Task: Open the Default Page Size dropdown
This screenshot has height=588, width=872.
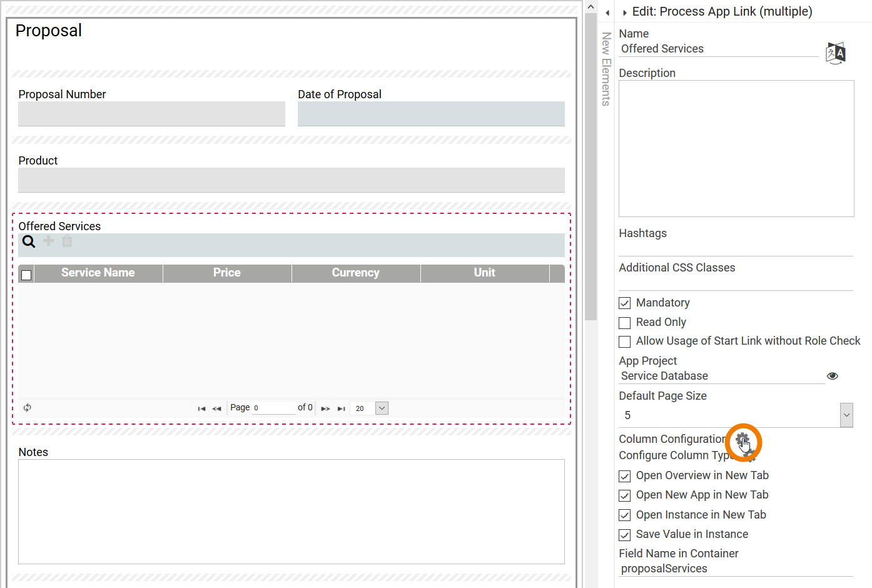Action: coord(847,415)
